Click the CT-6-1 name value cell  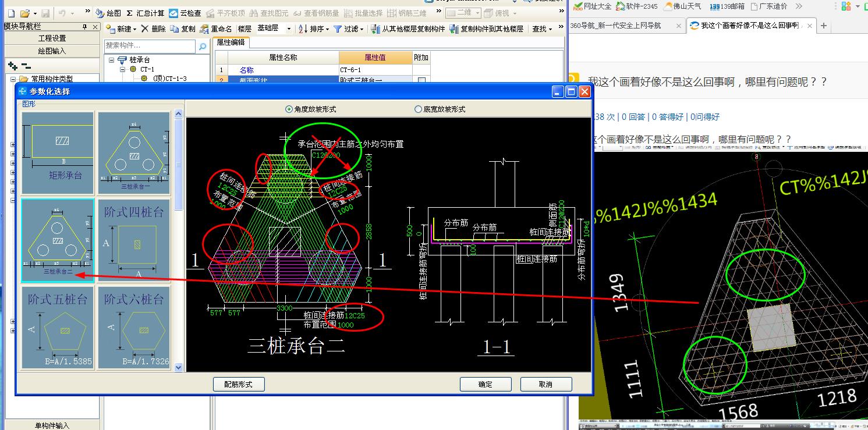click(375, 70)
